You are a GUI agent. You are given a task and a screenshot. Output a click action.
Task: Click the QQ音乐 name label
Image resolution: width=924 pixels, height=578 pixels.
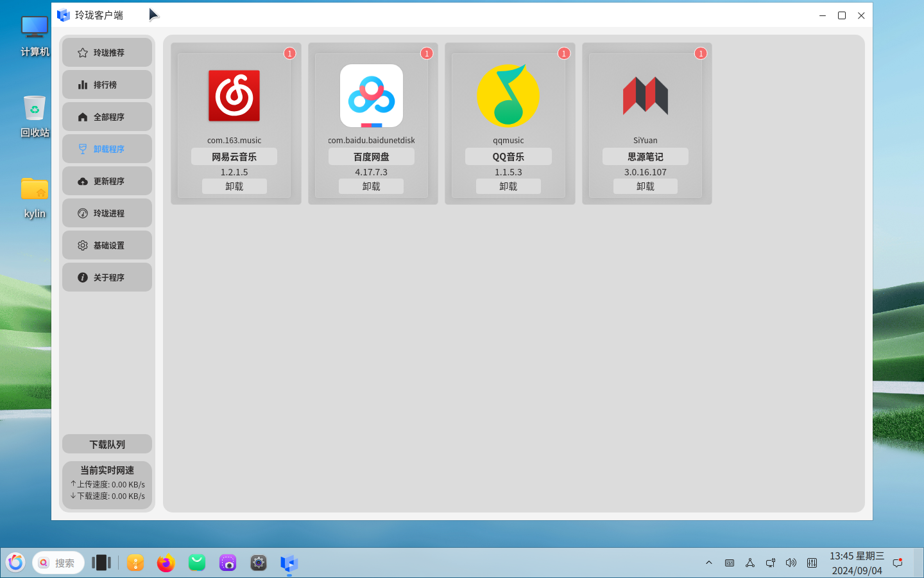[x=508, y=157]
